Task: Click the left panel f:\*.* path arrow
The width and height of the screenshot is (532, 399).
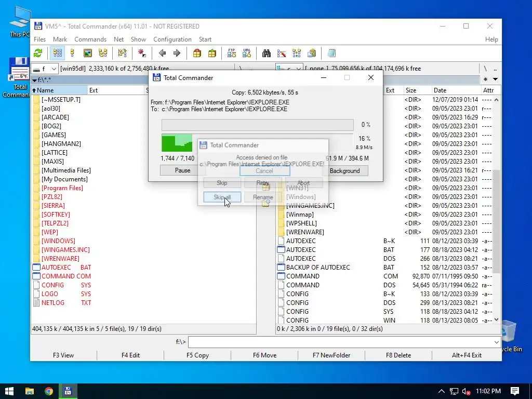Action: [x=34, y=81]
